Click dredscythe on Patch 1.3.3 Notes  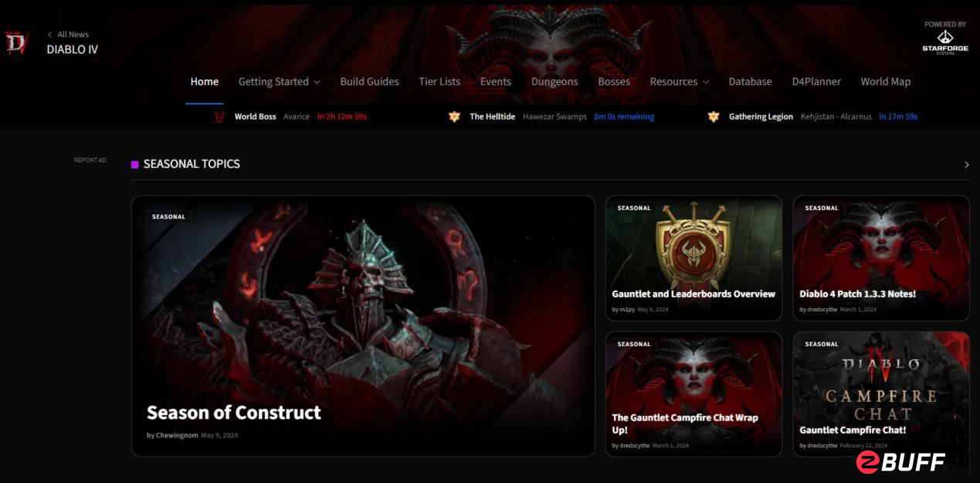point(822,309)
